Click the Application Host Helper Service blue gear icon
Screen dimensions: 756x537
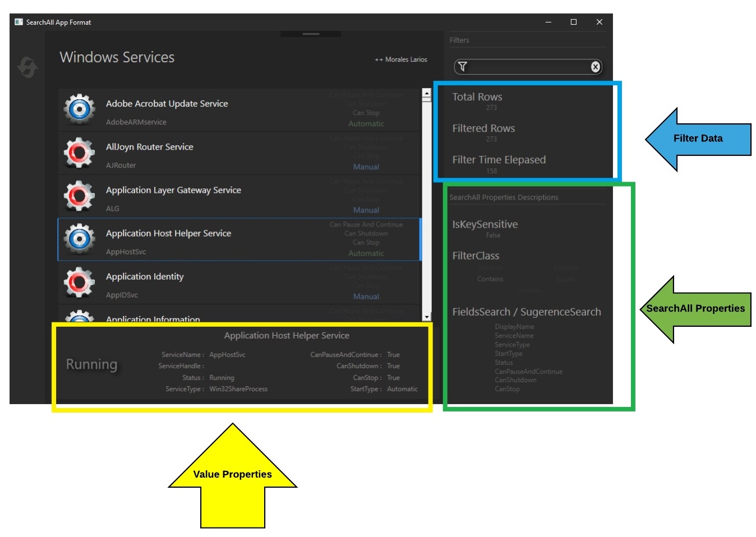79,239
